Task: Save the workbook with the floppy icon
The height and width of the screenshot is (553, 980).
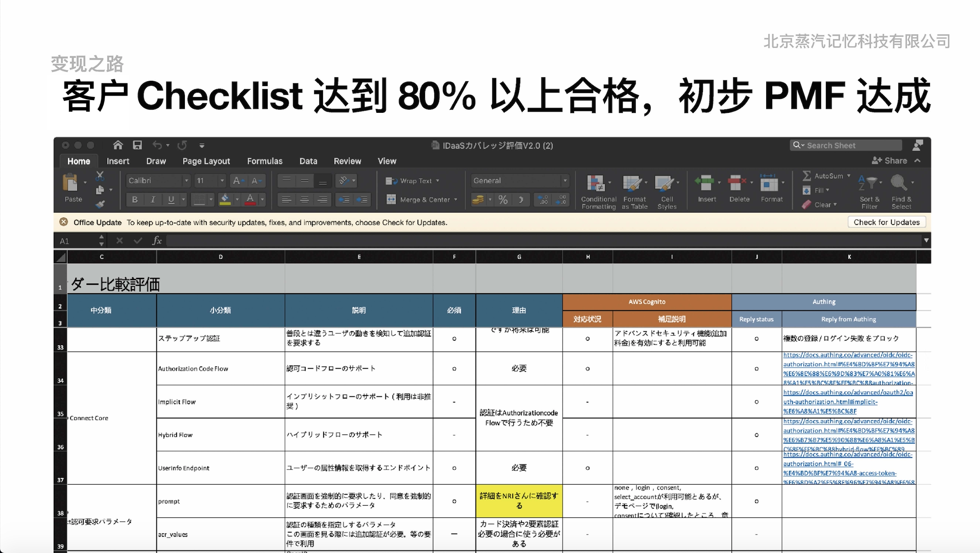Action: [x=137, y=145]
